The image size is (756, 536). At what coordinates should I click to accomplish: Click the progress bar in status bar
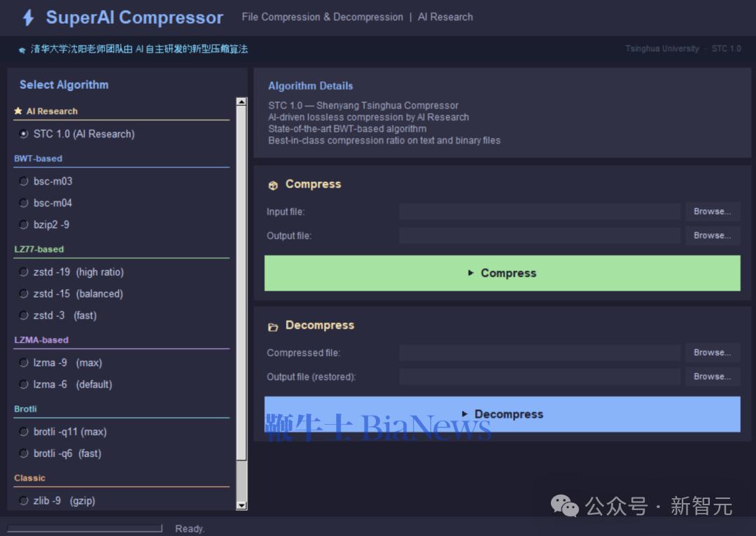[85, 529]
